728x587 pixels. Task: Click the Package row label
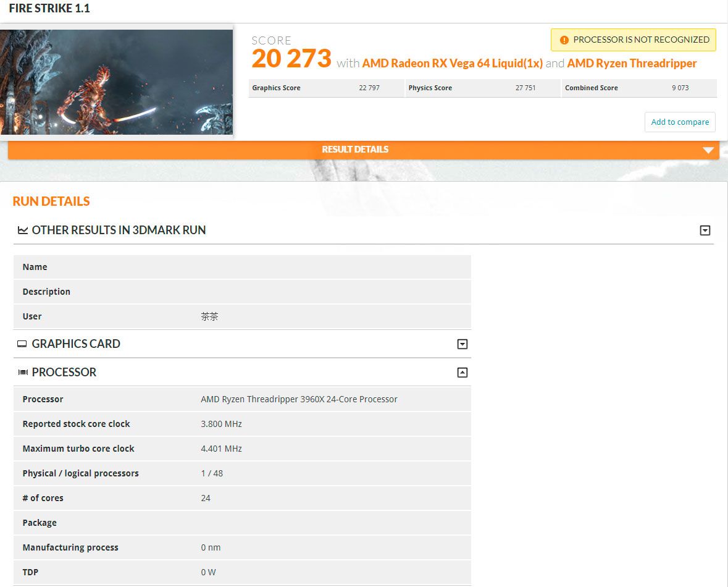[x=40, y=523]
